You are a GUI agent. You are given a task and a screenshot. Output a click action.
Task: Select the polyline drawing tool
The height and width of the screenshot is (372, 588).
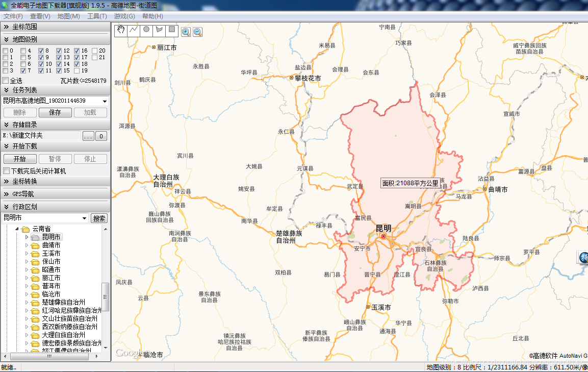134,30
